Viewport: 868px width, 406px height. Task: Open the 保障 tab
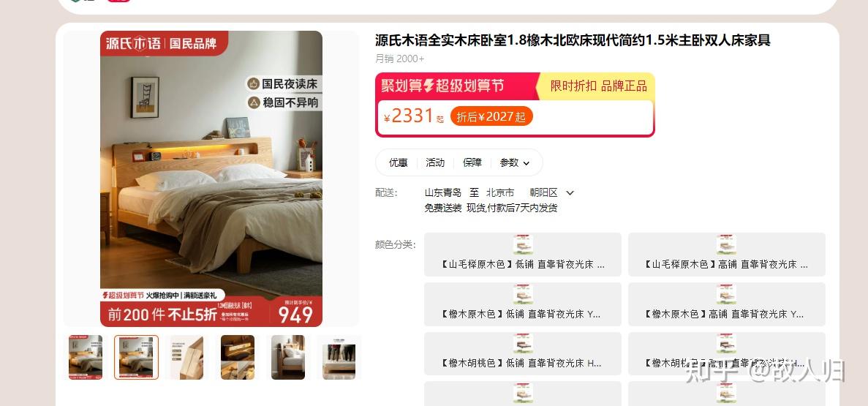click(472, 163)
